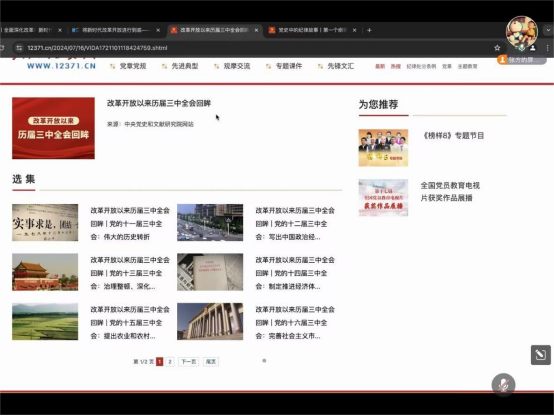Switch to the 将新时代改革开放进行到底 tab
The width and height of the screenshot is (554, 416).
coord(115,30)
